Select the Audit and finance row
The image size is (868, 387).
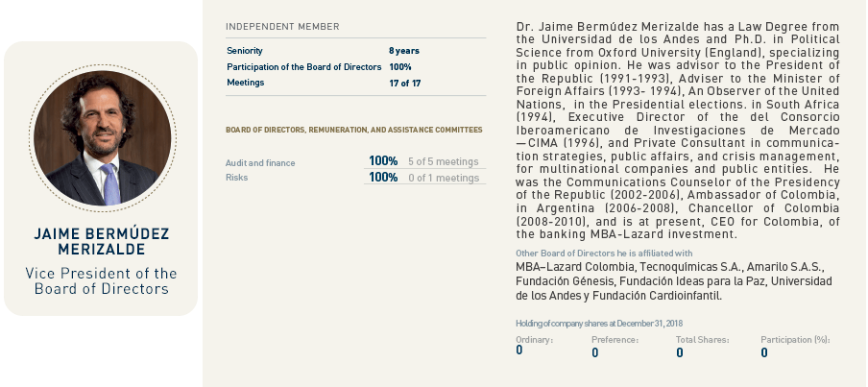(355, 161)
